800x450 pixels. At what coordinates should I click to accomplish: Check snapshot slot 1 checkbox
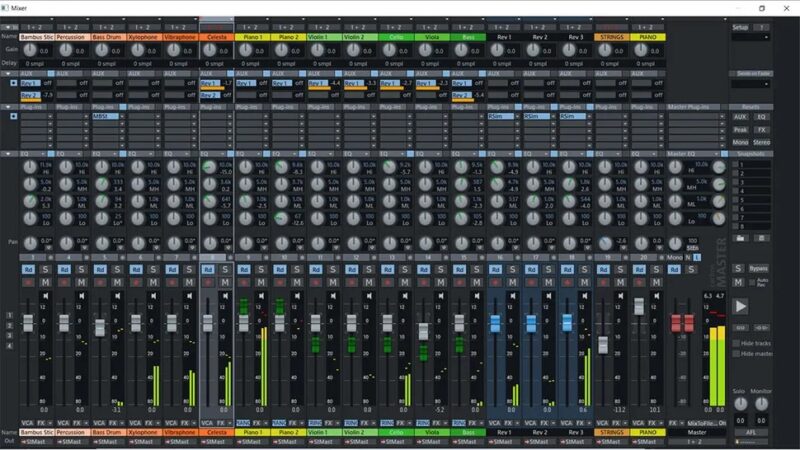[735, 165]
